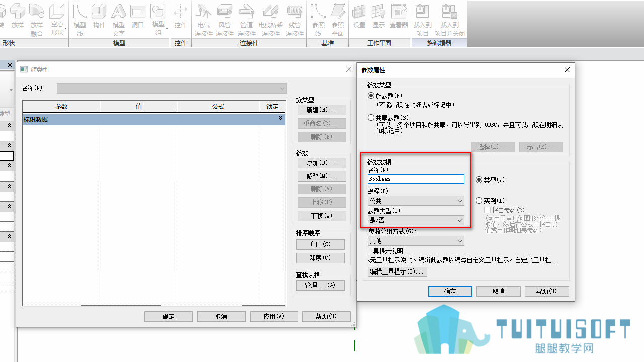Viewport: 644px width, 362px height.
Task: Toggle the work plane 显示 icon
Action: (379, 15)
